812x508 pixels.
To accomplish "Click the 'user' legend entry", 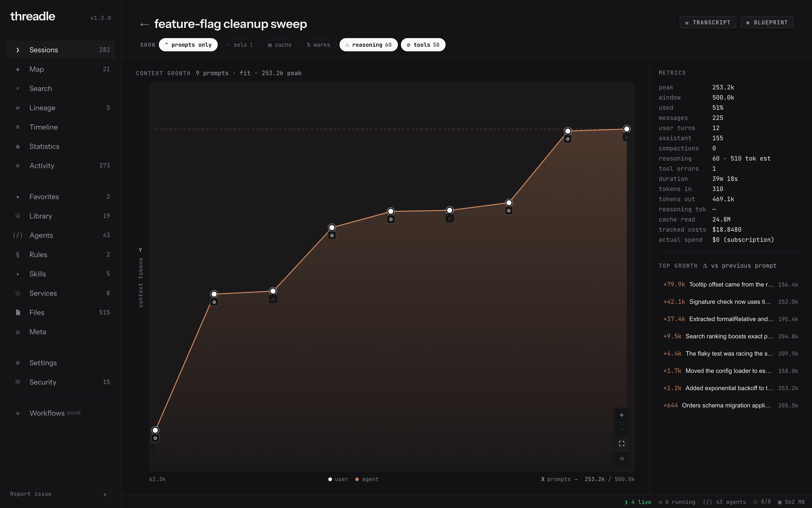I will (x=338, y=480).
